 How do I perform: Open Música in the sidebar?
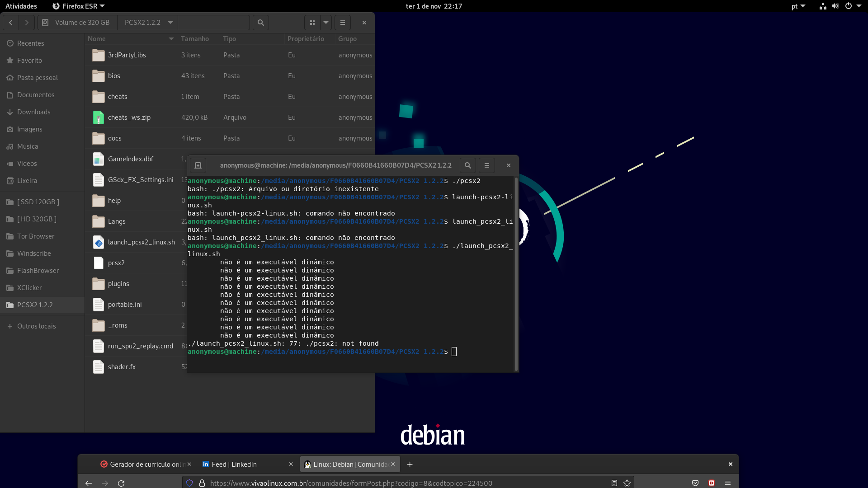pos(42,146)
